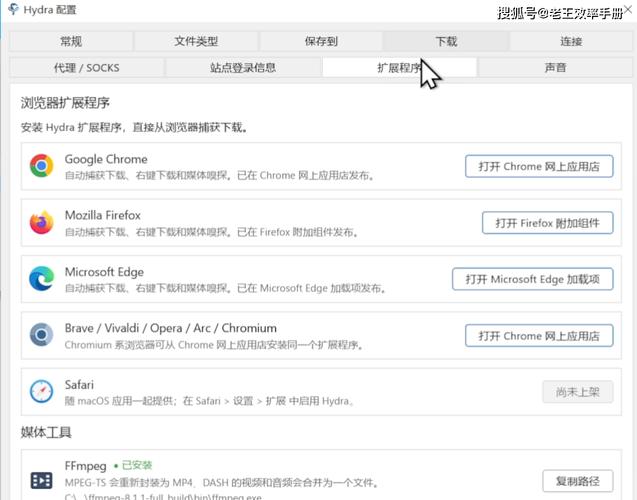
Task: Click the Mozilla Firefox logo icon
Action: click(x=41, y=222)
